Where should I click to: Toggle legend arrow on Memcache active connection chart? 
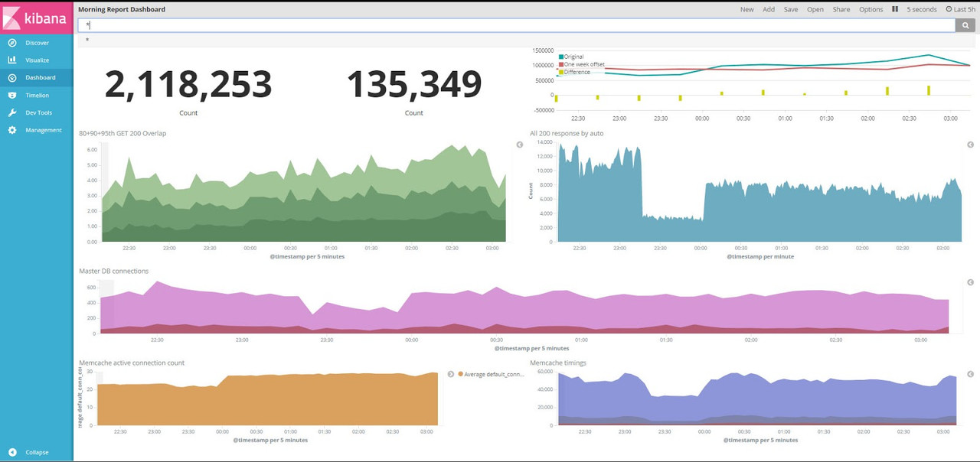coord(451,374)
